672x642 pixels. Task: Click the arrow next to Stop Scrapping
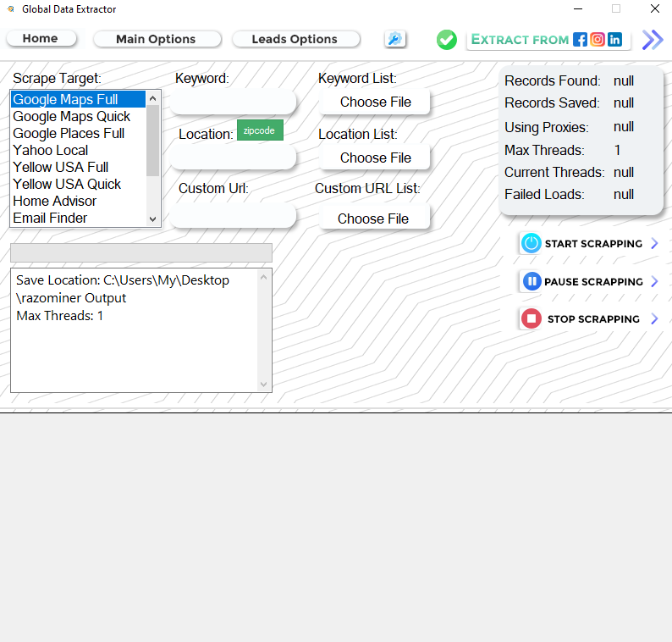[654, 318]
